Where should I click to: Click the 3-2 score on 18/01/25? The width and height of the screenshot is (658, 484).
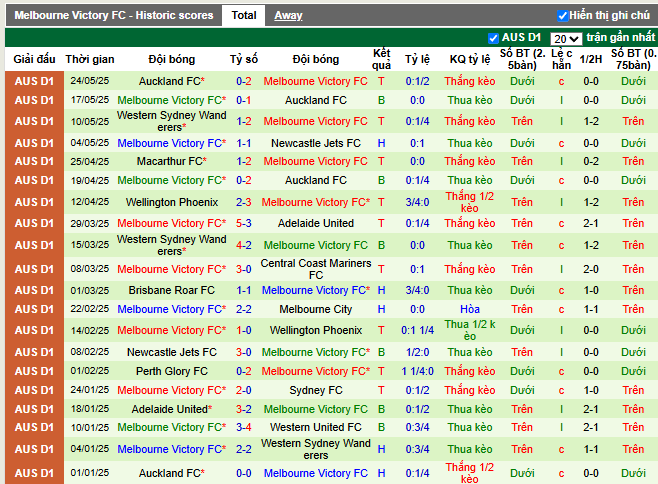pyautogui.click(x=243, y=409)
